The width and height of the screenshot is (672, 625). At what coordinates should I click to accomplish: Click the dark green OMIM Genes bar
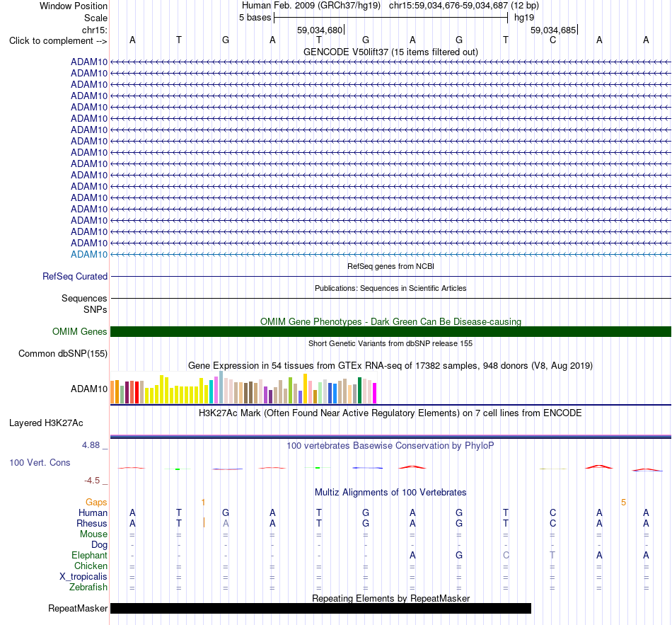click(390, 331)
